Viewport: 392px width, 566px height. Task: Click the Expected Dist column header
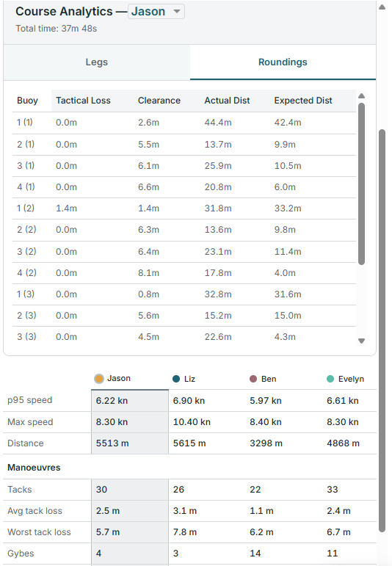tap(303, 101)
